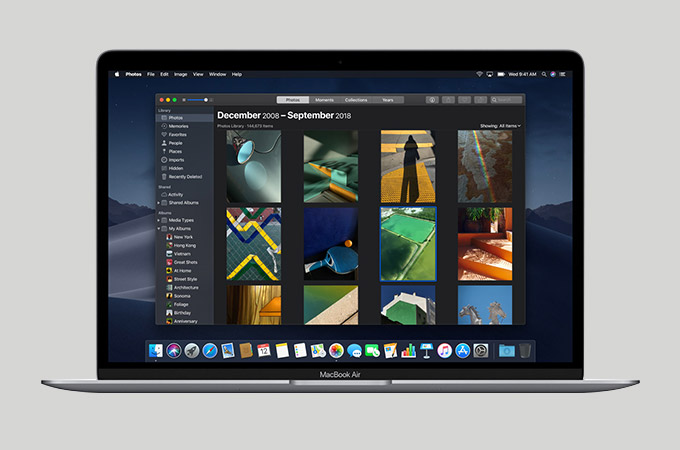Viewport: 680px width, 450px height.
Task: Open Memories in the Library sidebar
Action: tap(175, 126)
